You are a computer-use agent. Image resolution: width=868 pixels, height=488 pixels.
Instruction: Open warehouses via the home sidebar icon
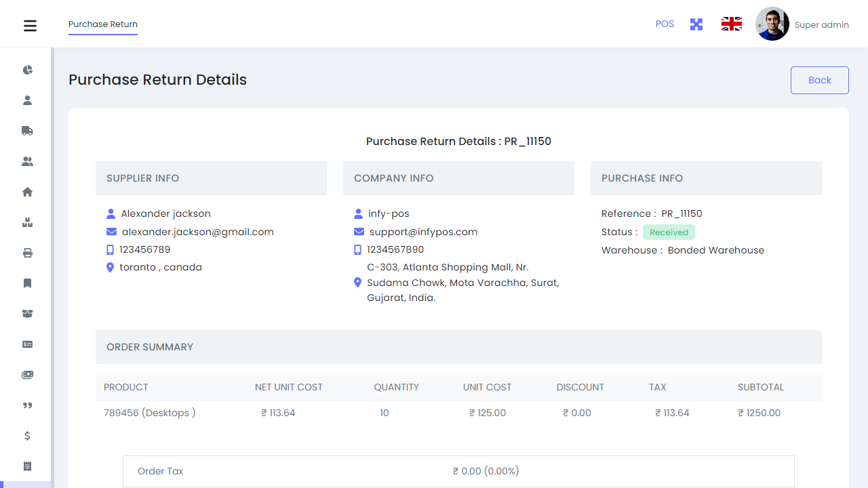point(27,192)
